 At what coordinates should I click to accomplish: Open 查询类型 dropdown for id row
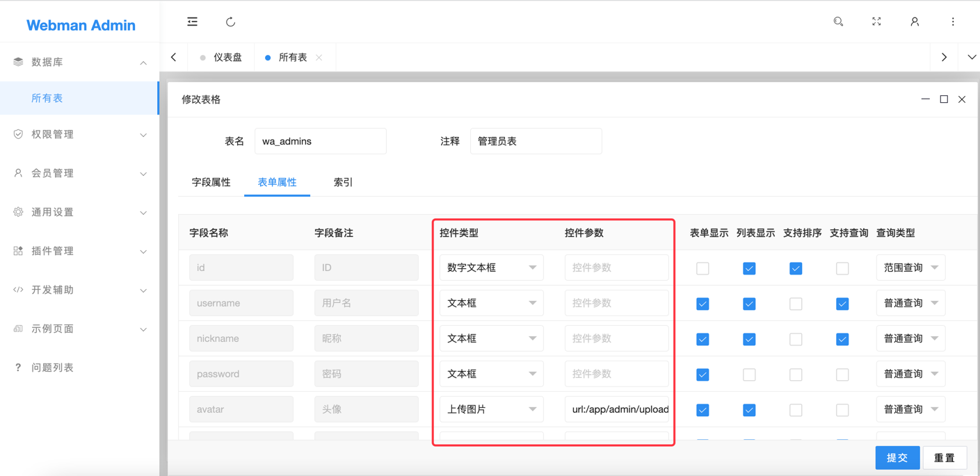[x=910, y=268]
